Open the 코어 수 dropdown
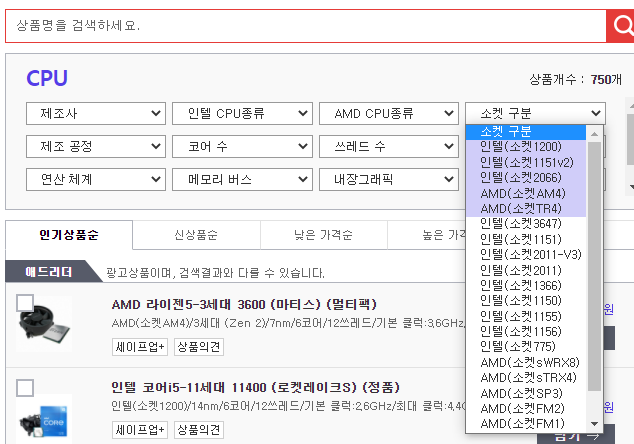The width and height of the screenshot is (634, 444). pyautogui.click(x=242, y=146)
